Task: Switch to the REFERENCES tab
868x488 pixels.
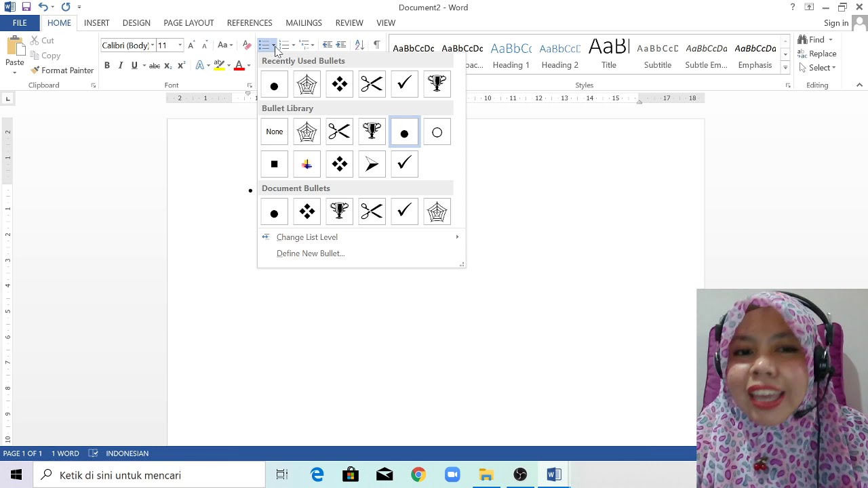Action: 250,23
